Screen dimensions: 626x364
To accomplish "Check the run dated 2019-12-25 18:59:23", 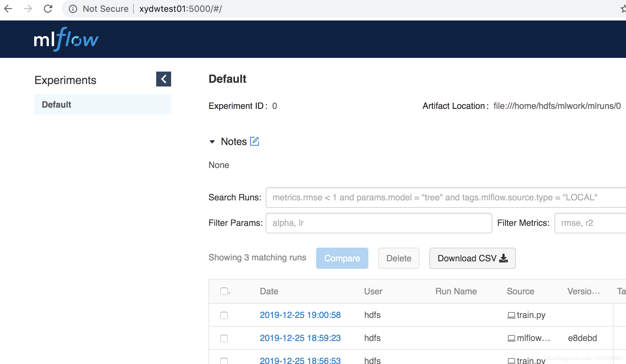I will 224,338.
